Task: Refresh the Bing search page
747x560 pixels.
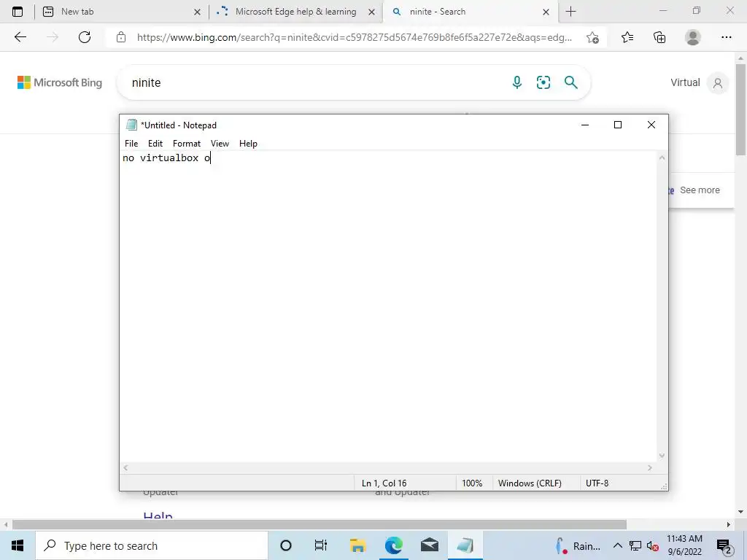Action: click(x=85, y=37)
